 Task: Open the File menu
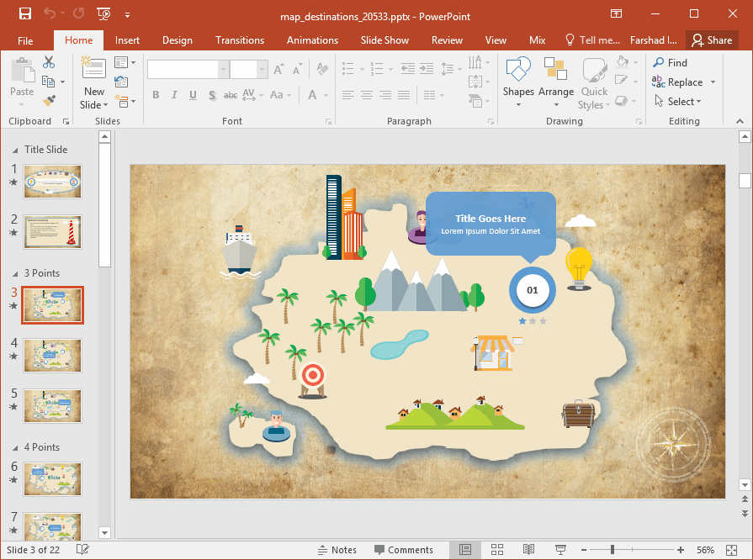(25, 40)
